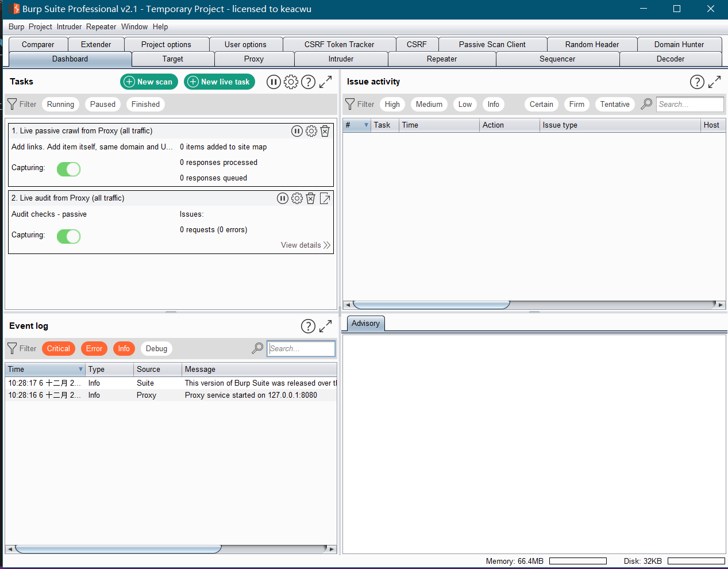Pause the Live audit from Proxy task

[x=283, y=198]
